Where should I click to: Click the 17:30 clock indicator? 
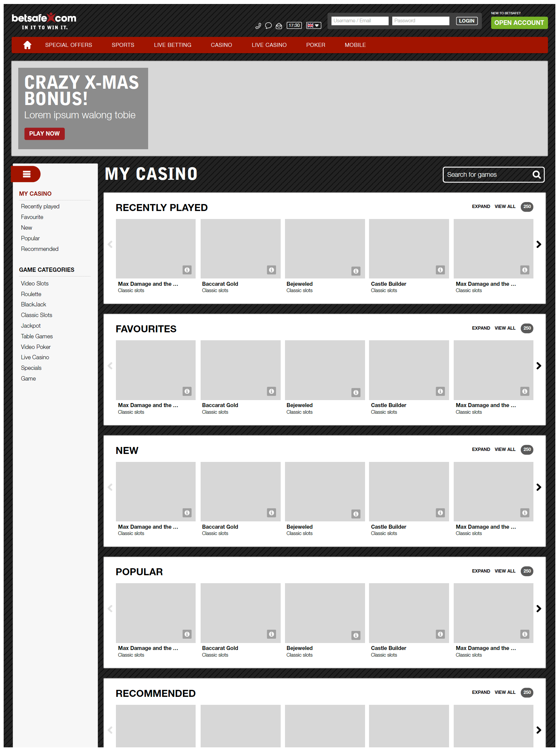click(294, 26)
